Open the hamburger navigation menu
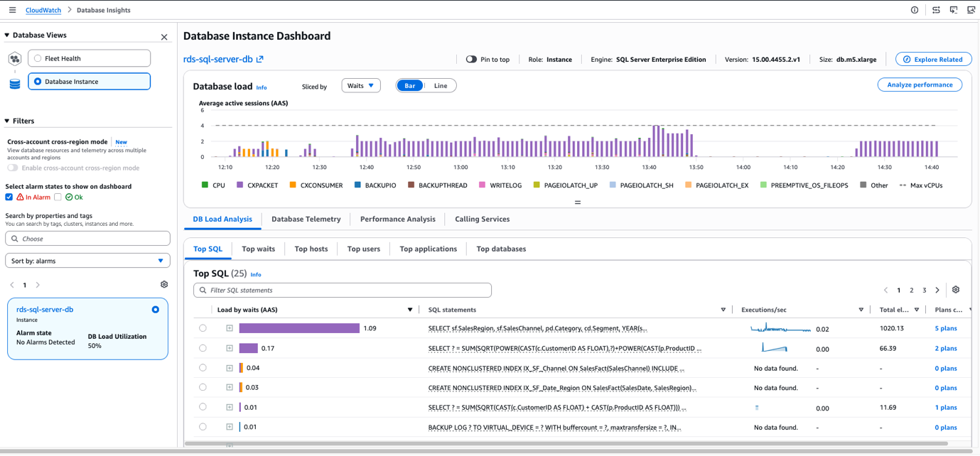The width and height of the screenshot is (980, 456). (x=12, y=10)
